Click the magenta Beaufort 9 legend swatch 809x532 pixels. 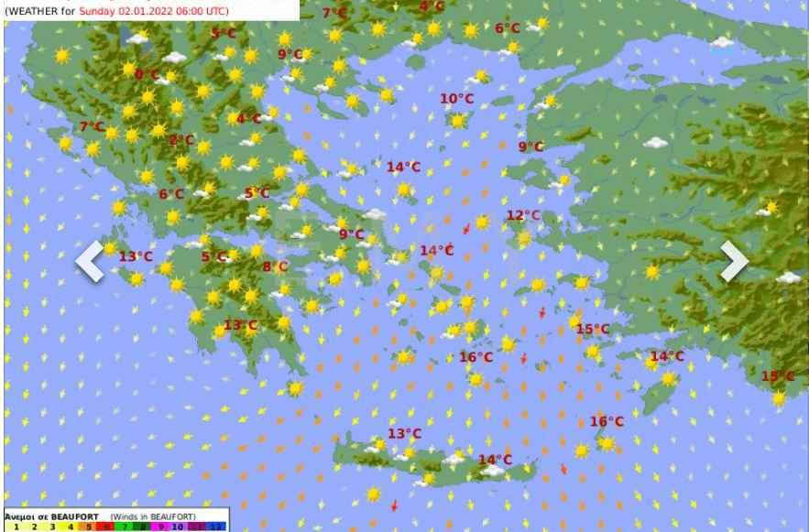pyautogui.click(x=162, y=527)
